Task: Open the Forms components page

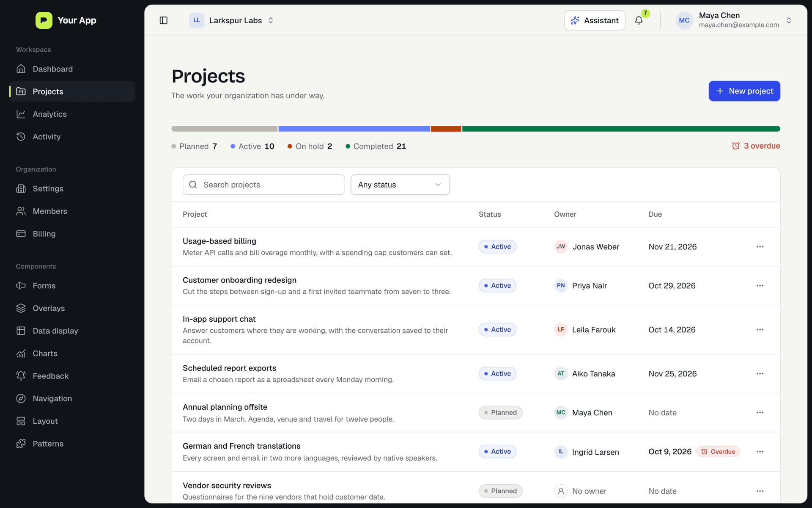Action: (72, 286)
